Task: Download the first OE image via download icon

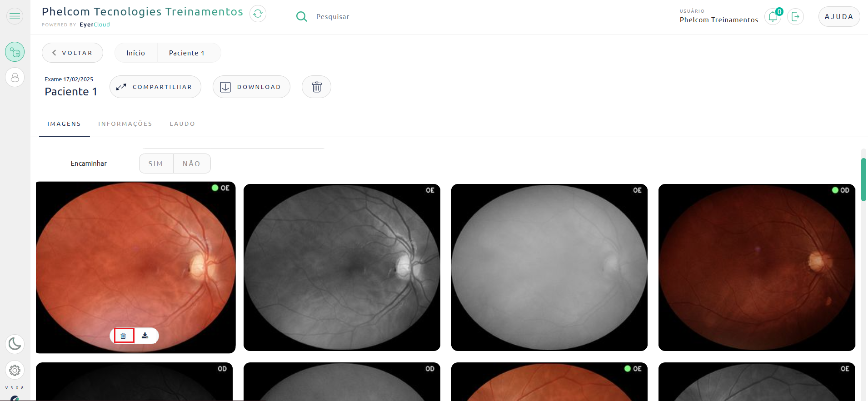Action: [x=145, y=336]
